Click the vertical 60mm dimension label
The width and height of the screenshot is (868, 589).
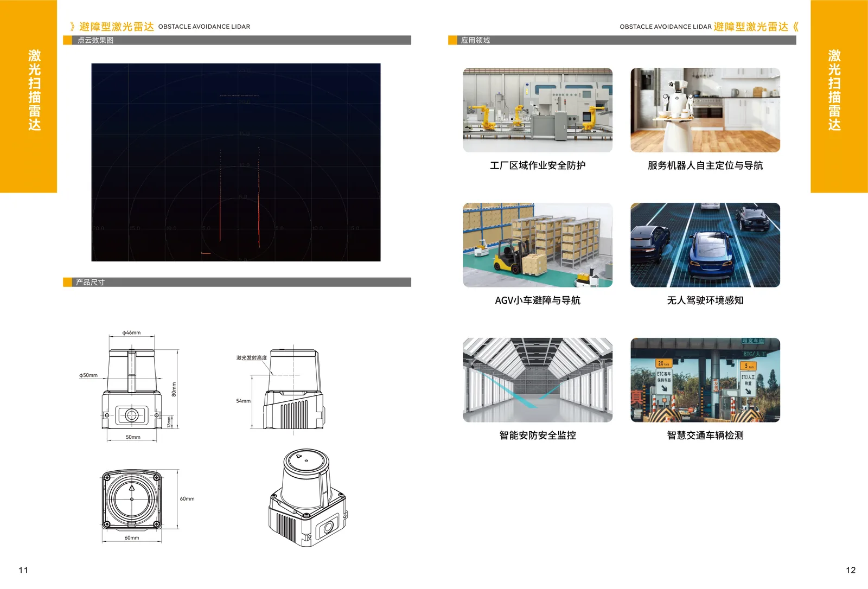187,499
